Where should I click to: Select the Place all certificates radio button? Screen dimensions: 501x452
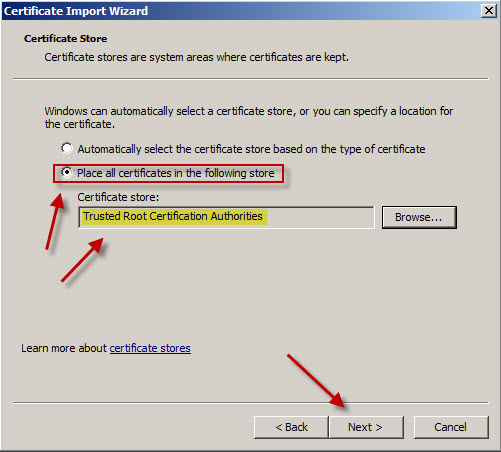pos(67,172)
